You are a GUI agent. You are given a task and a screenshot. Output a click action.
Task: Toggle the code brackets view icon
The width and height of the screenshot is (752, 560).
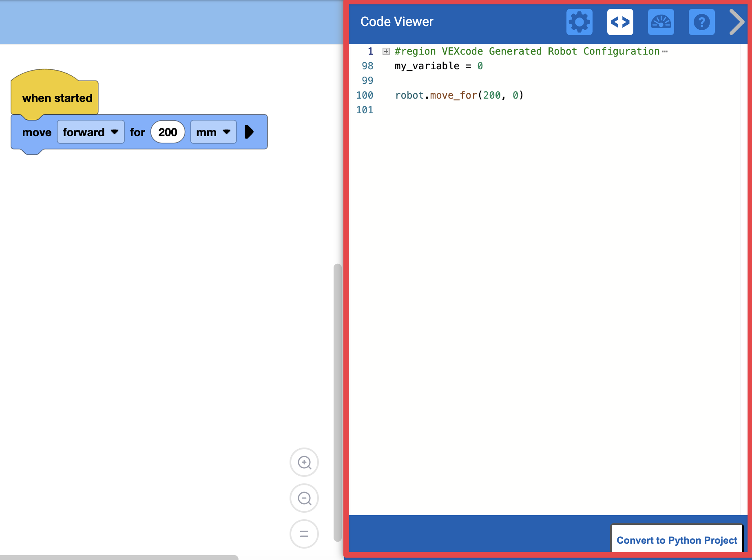coord(620,22)
